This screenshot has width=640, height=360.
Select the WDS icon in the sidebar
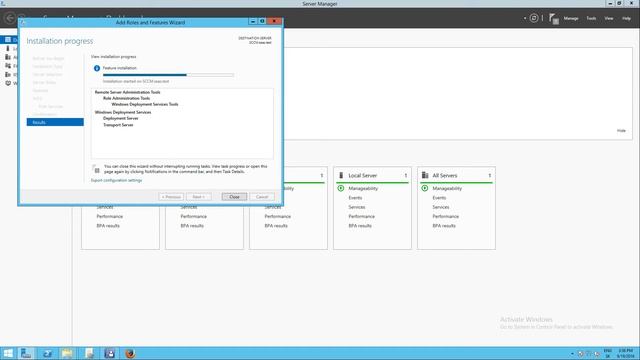click(8, 83)
